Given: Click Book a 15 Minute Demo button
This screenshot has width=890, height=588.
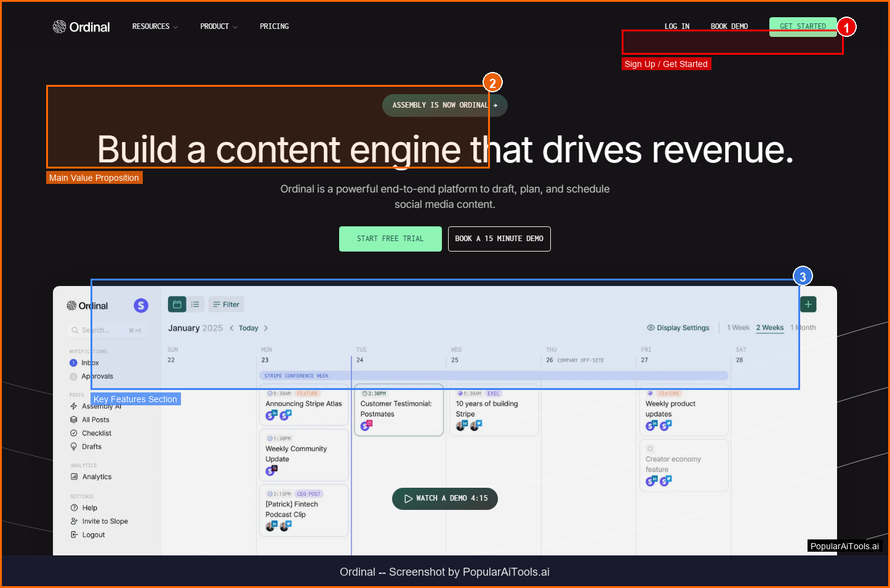Looking at the screenshot, I should (499, 239).
